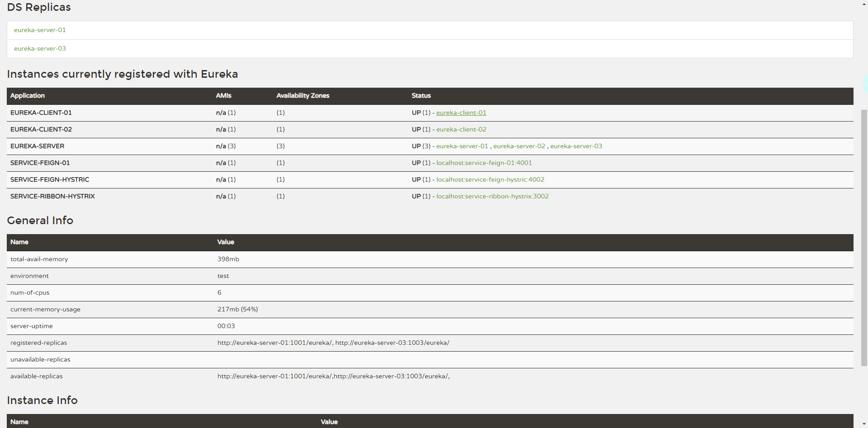Click the 00:03 uptime value
The width and height of the screenshot is (868, 428).
[226, 326]
